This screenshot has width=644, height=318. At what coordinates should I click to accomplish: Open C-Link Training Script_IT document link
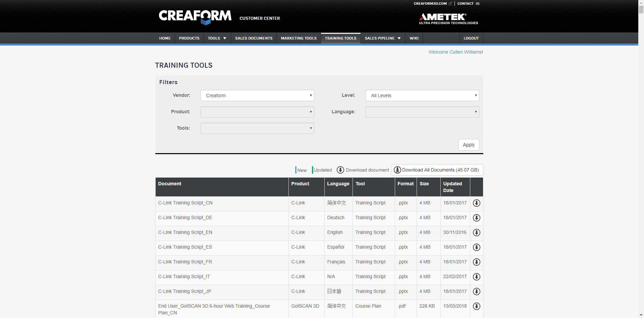(184, 276)
